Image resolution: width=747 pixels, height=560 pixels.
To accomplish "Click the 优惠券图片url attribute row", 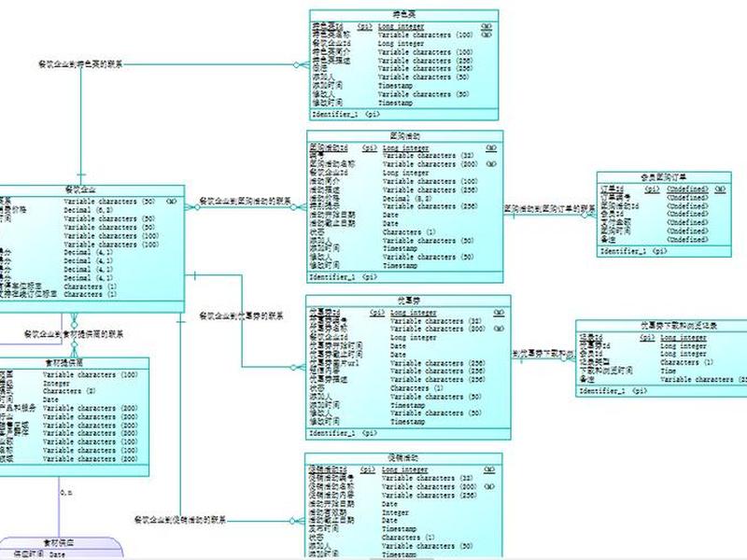I will [397, 363].
